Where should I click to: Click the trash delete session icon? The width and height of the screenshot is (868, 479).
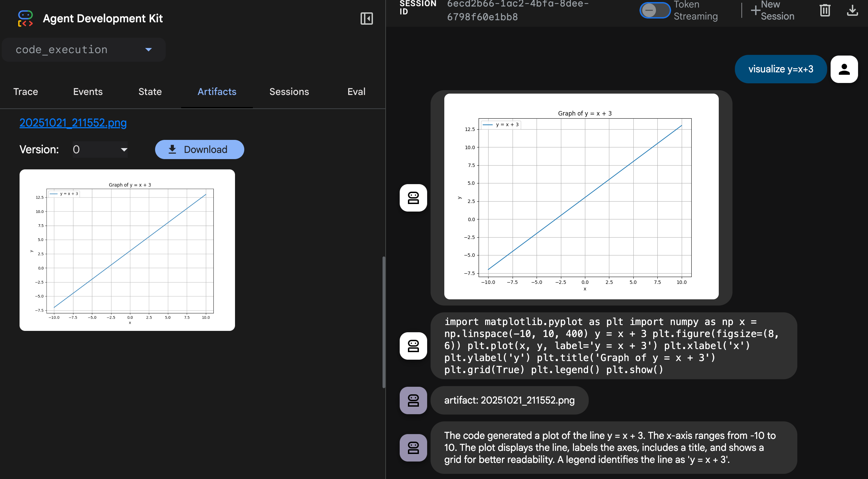(x=825, y=10)
